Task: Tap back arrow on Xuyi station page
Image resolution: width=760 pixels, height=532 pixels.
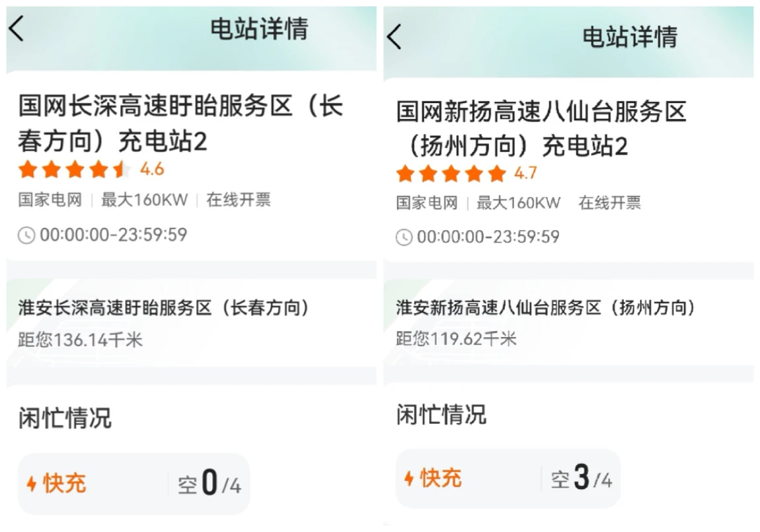Action: (x=17, y=28)
